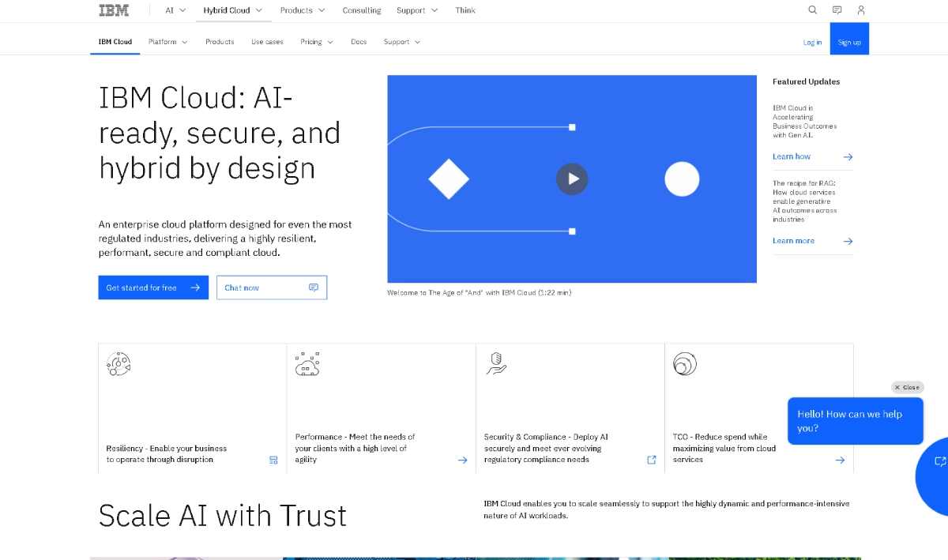The width and height of the screenshot is (948, 560).
Task: Open Products in the secondary navigation
Action: click(220, 42)
